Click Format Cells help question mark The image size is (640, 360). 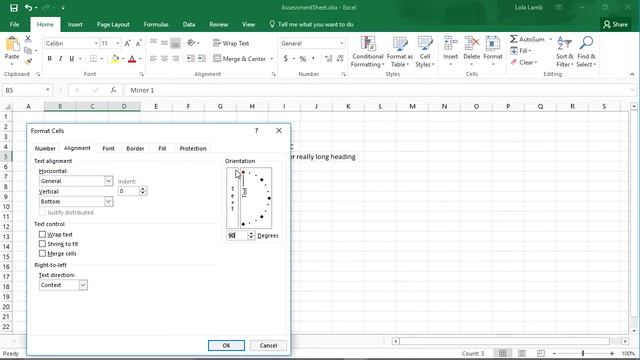point(256,131)
